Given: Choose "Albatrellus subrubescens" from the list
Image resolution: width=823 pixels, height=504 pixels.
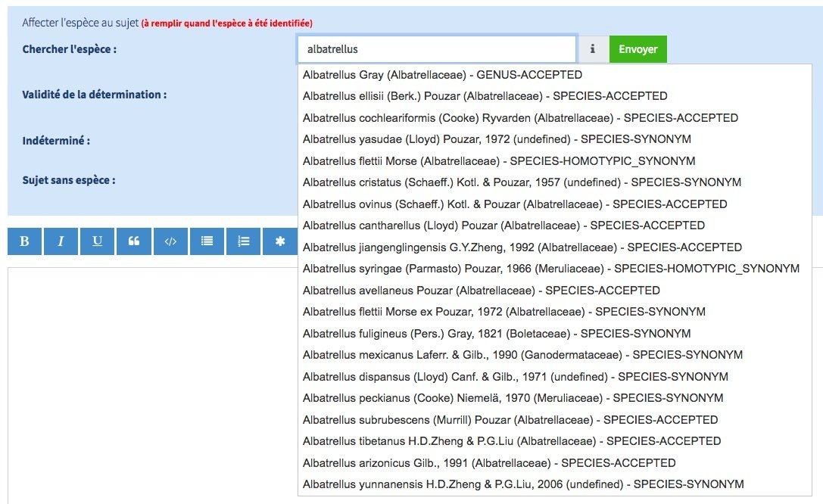Looking at the screenshot, I should point(510,420).
